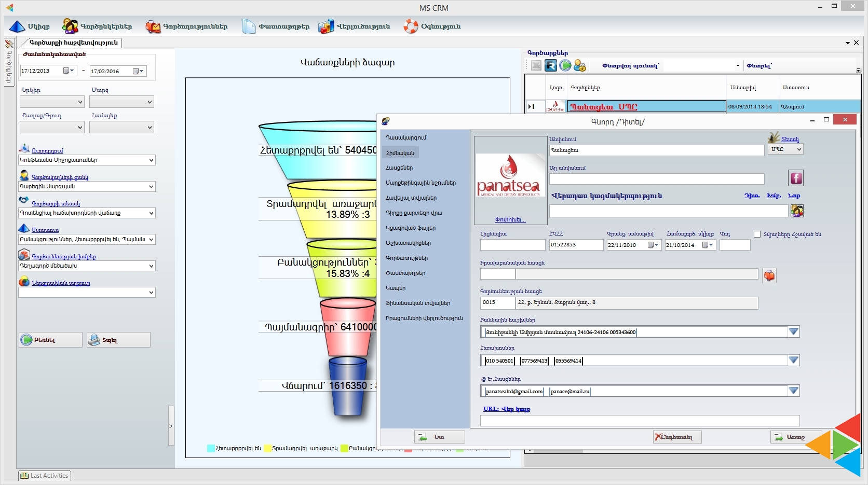The width and height of the screenshot is (868, 485).
Task: Close the Գործարքի հաշվետվություն tab with X
Action: pos(857,43)
